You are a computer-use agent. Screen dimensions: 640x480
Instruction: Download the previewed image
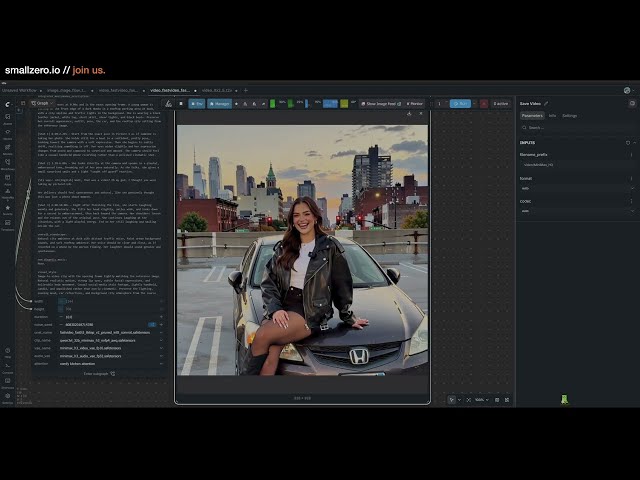(409, 113)
